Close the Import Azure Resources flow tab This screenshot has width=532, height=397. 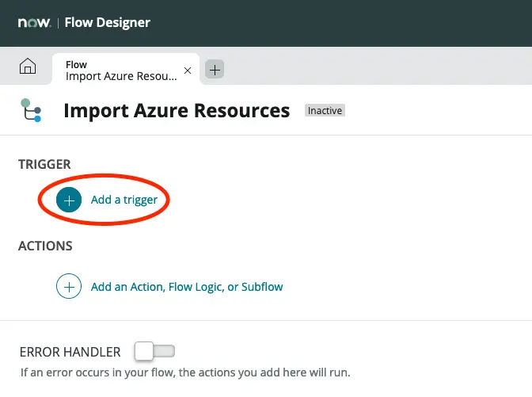coord(188,71)
